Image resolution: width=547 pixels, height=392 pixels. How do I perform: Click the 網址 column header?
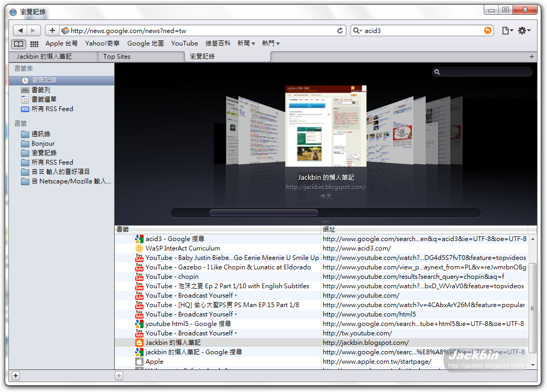pyautogui.click(x=424, y=230)
